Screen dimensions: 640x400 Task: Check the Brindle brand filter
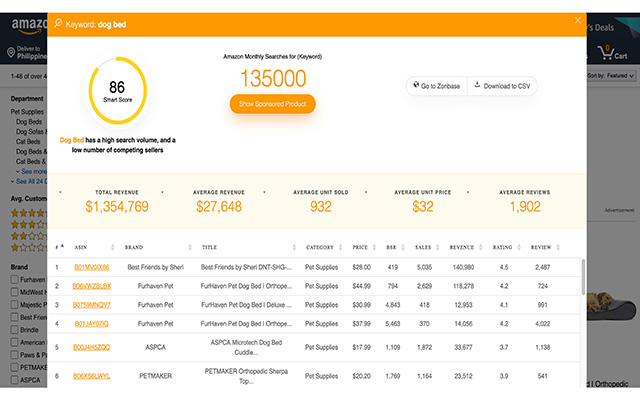click(x=14, y=330)
